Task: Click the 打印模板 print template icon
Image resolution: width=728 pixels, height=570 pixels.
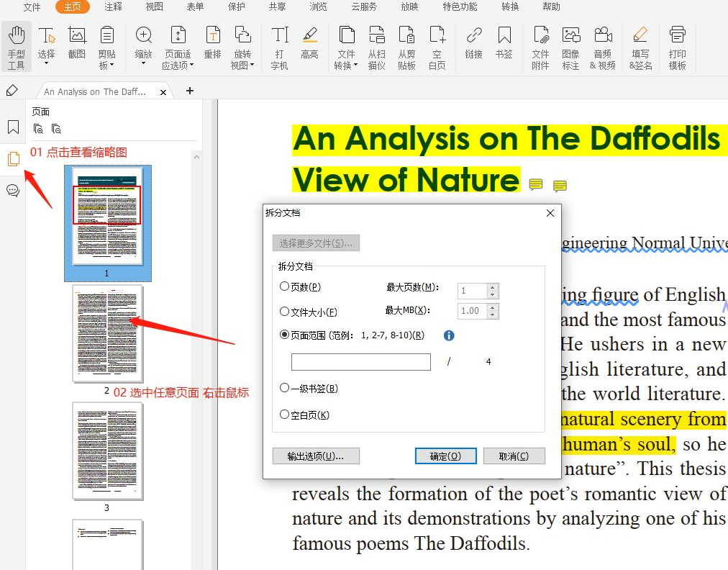Action: tap(677, 47)
